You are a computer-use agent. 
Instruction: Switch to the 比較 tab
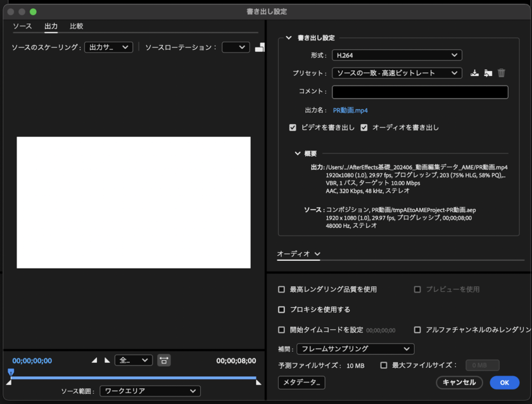tap(76, 26)
